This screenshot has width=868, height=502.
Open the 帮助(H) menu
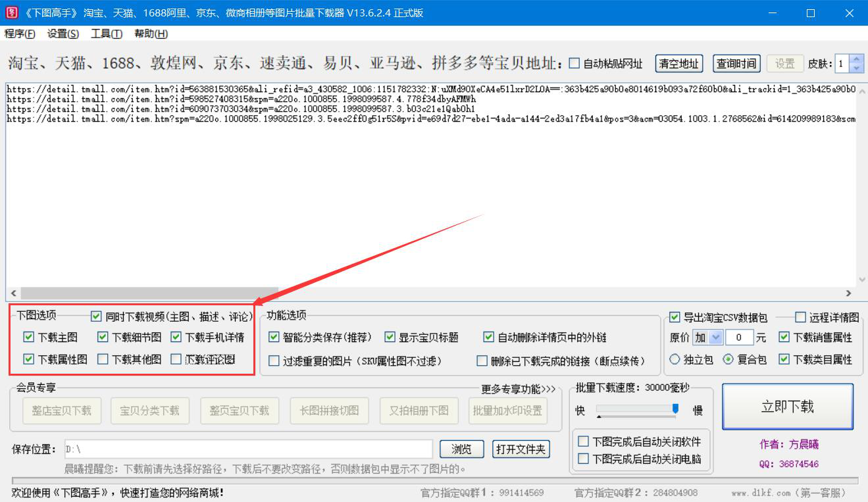(x=151, y=34)
